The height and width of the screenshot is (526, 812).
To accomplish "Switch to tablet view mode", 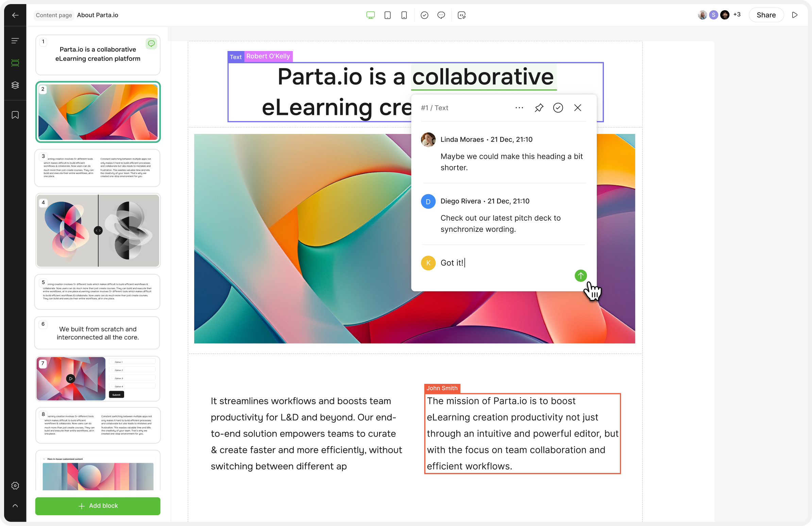I will pos(387,15).
